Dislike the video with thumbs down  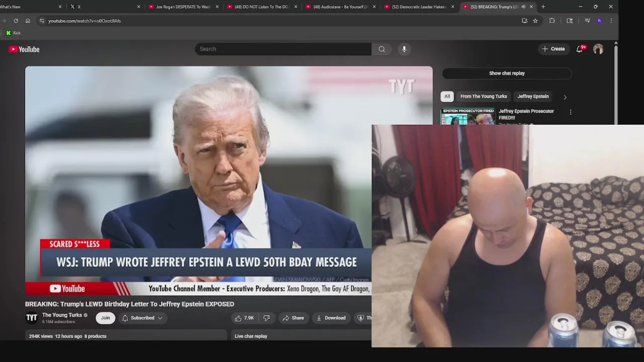(x=267, y=318)
